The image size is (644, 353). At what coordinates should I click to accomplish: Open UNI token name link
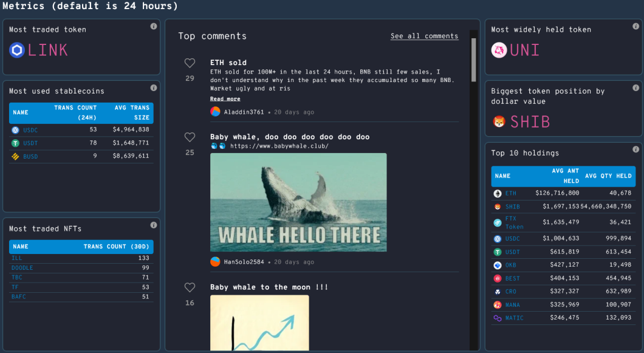click(524, 50)
